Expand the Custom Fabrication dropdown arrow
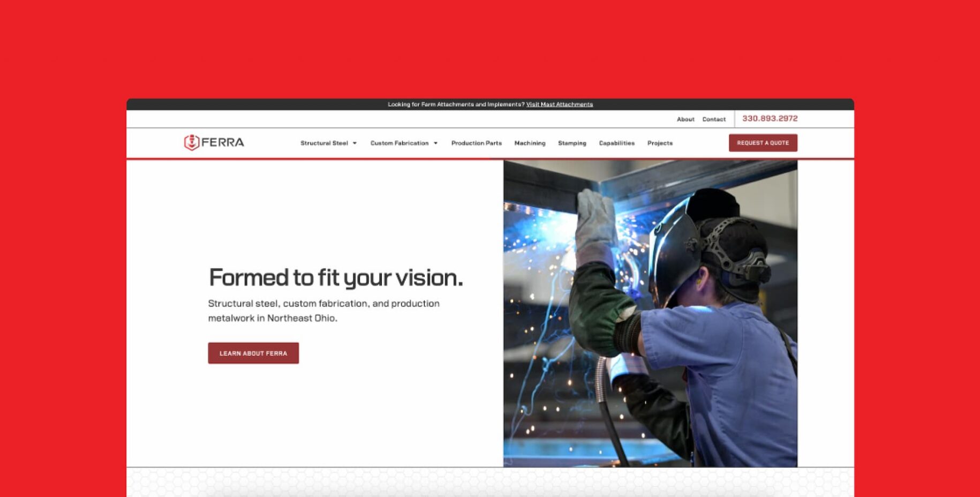 [435, 144]
